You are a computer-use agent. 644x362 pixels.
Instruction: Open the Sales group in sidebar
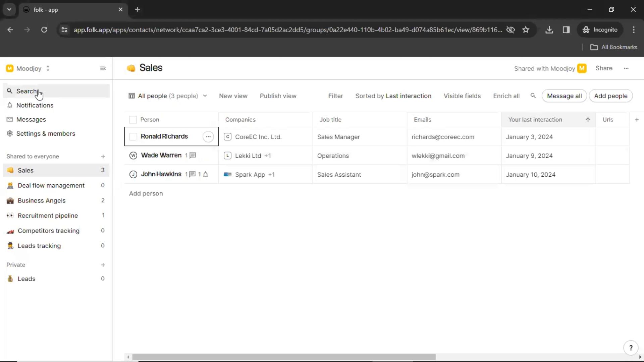(25, 170)
